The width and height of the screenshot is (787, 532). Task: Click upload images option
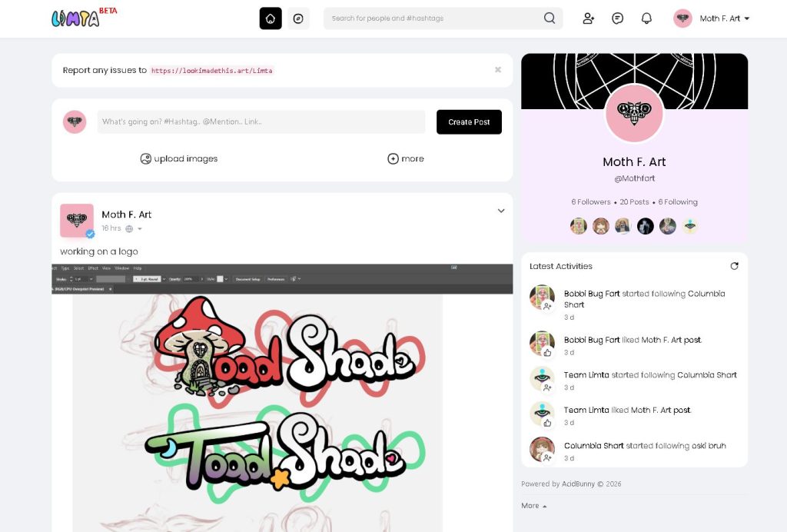(178, 158)
